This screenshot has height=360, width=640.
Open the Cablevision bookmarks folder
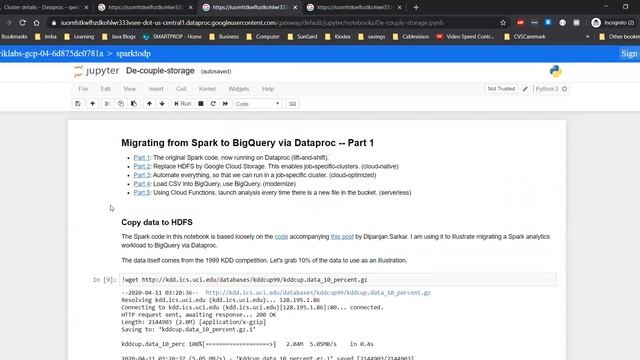point(411,37)
